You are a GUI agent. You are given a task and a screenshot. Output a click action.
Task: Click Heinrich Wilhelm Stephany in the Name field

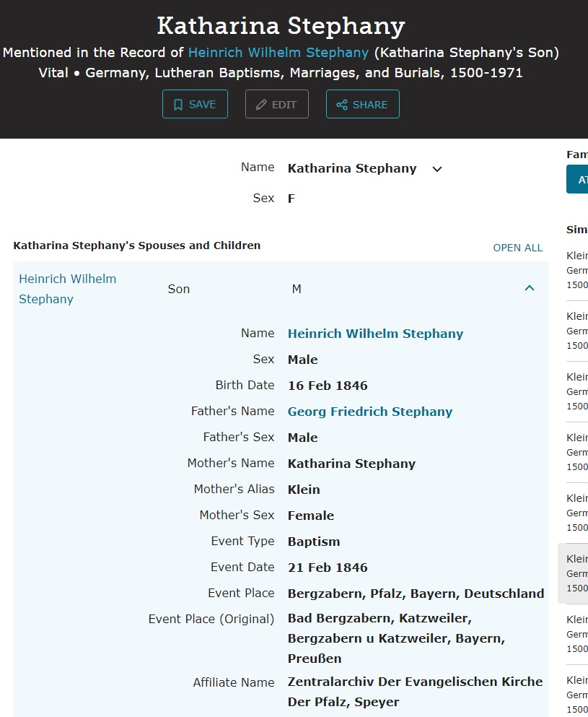point(375,334)
